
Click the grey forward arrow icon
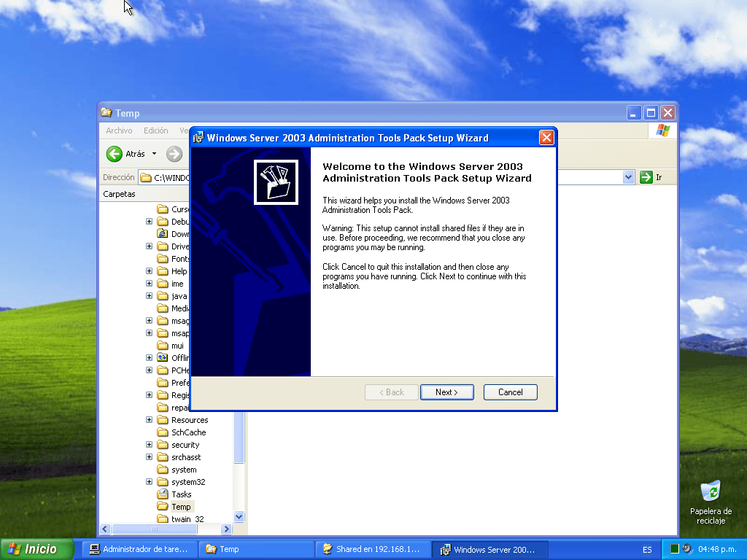174,154
